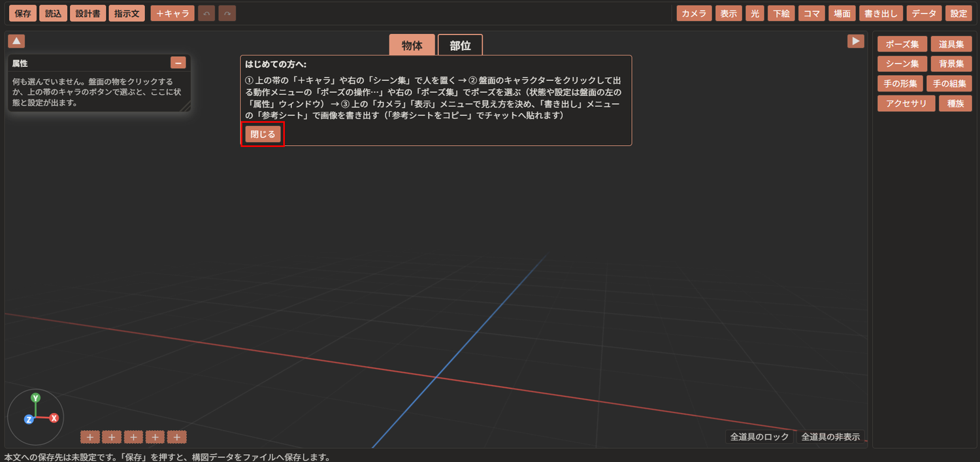Click the rightmost dashed plus slot button
This screenshot has width=980, height=462.
point(176,437)
